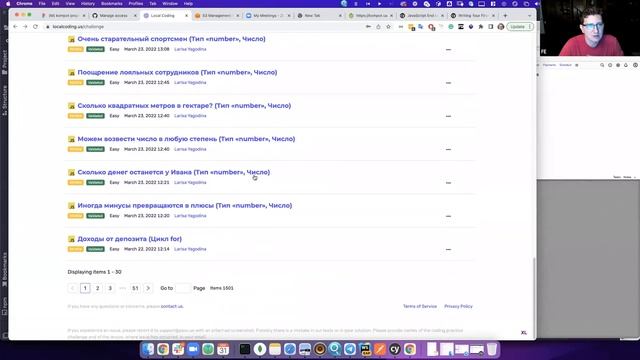The image size is (640, 360).
Task: Click the 'Items 1501' count text
Action: tap(222, 288)
